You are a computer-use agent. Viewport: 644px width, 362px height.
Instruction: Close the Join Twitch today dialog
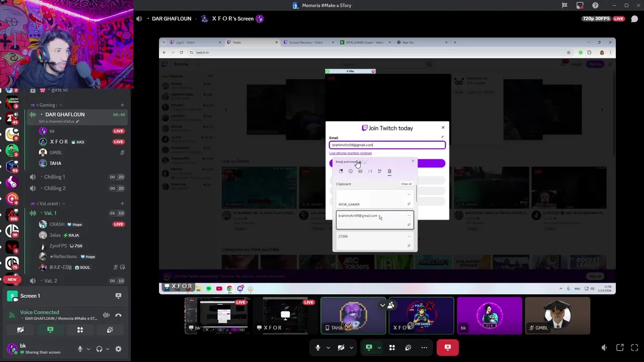[x=443, y=127]
